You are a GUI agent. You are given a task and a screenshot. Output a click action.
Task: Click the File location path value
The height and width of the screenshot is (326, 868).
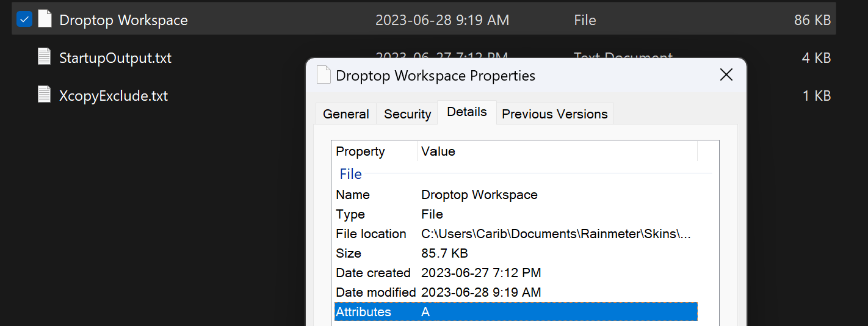pos(556,234)
